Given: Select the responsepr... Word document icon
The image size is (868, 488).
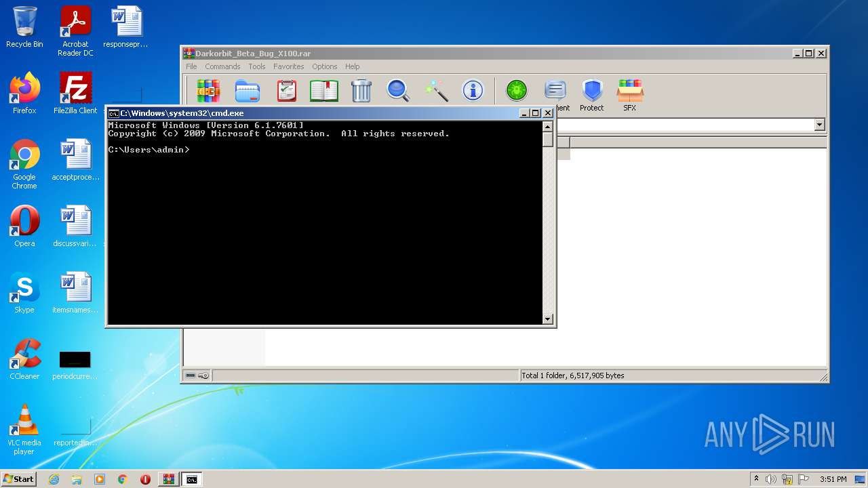Looking at the screenshot, I should tap(126, 28).
